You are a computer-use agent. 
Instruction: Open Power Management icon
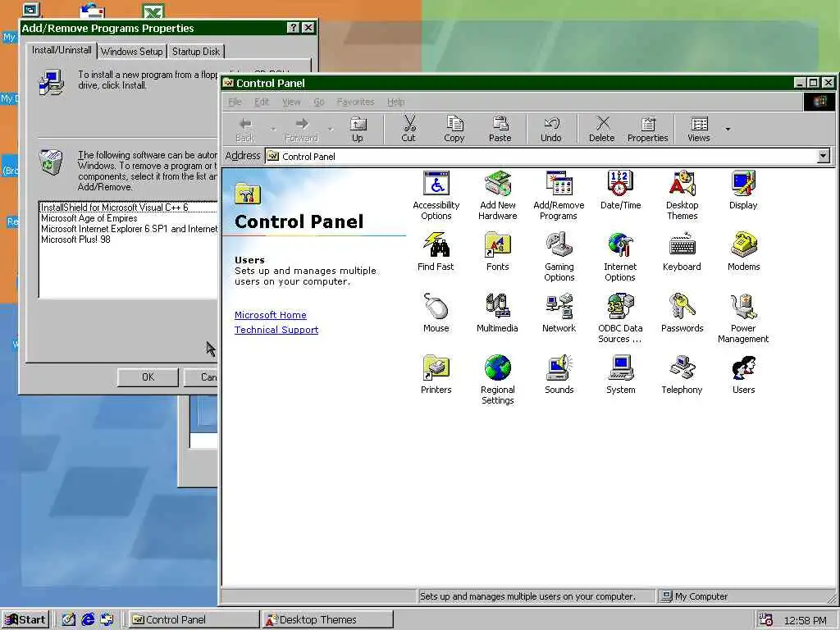(743, 319)
